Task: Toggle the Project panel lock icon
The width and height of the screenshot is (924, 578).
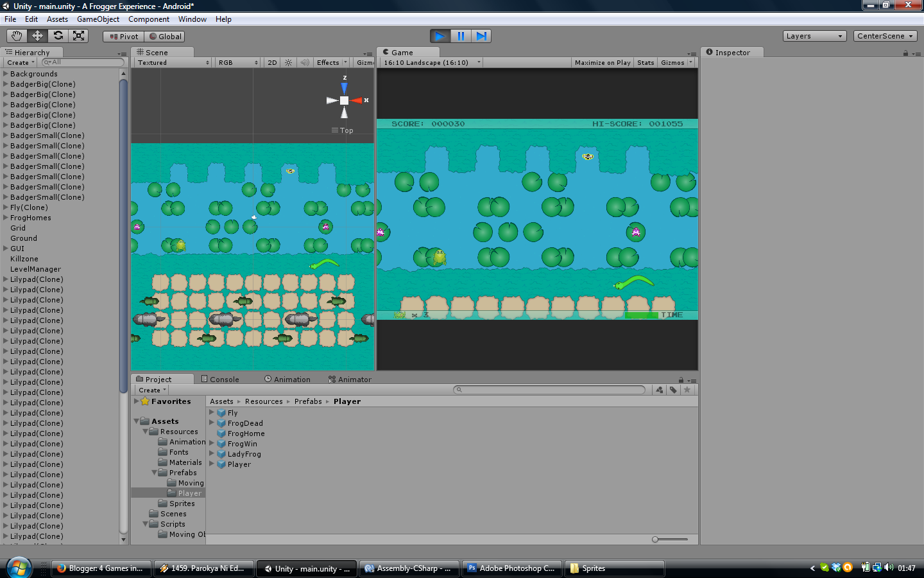Action: (x=681, y=380)
